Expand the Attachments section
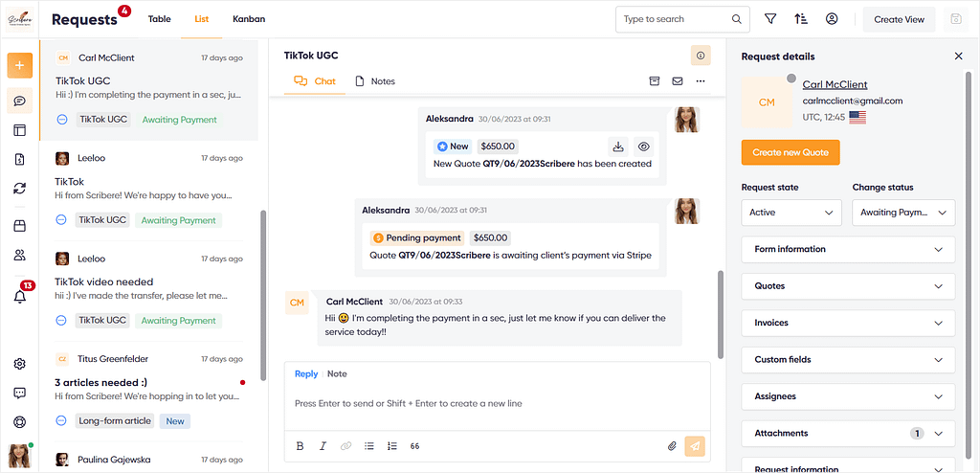The width and height of the screenshot is (980, 473). pos(848,433)
